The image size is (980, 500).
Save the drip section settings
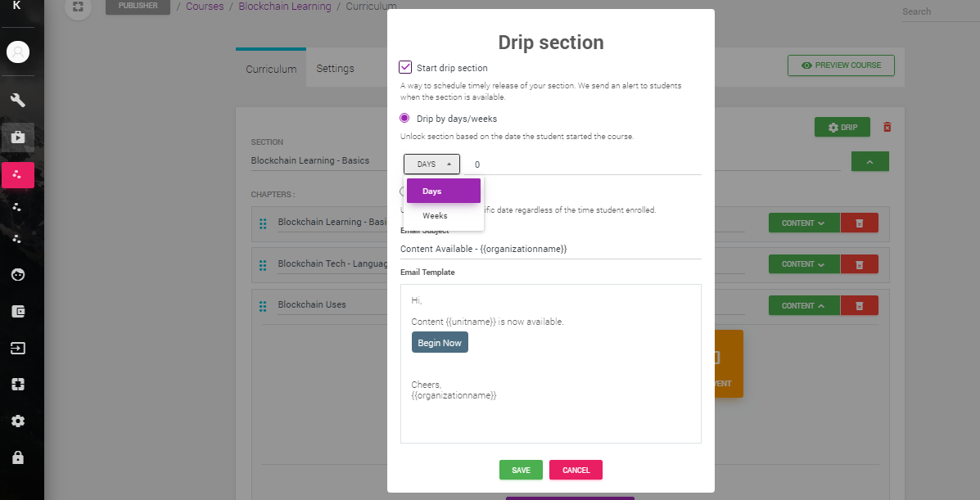click(522, 470)
